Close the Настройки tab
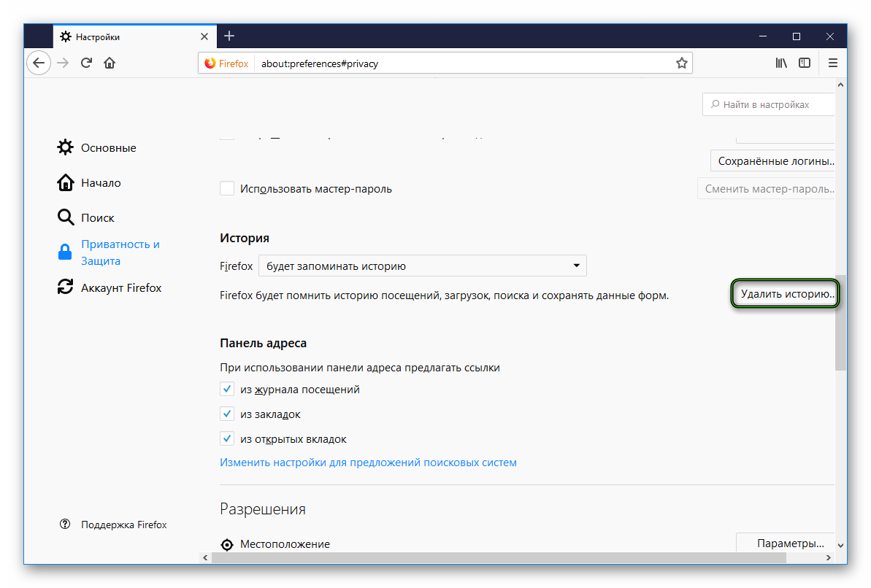Image resolution: width=871 pixels, height=588 pixels. pyautogui.click(x=204, y=36)
